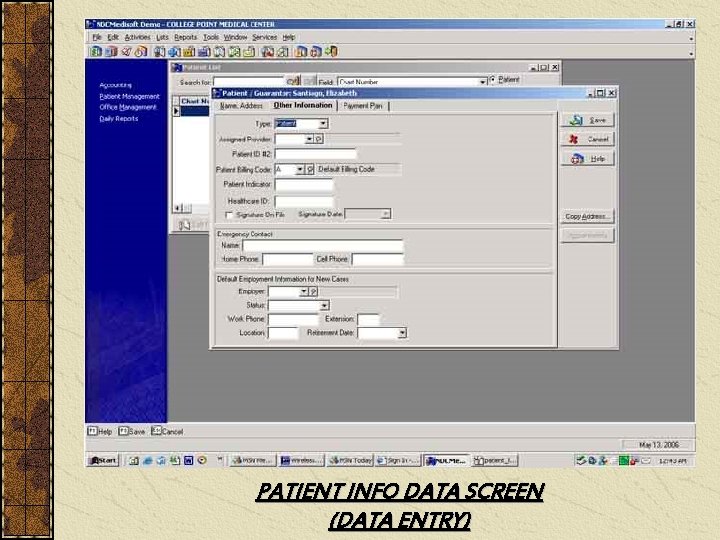Click the fourth orange round toolbar icon

(141, 51)
